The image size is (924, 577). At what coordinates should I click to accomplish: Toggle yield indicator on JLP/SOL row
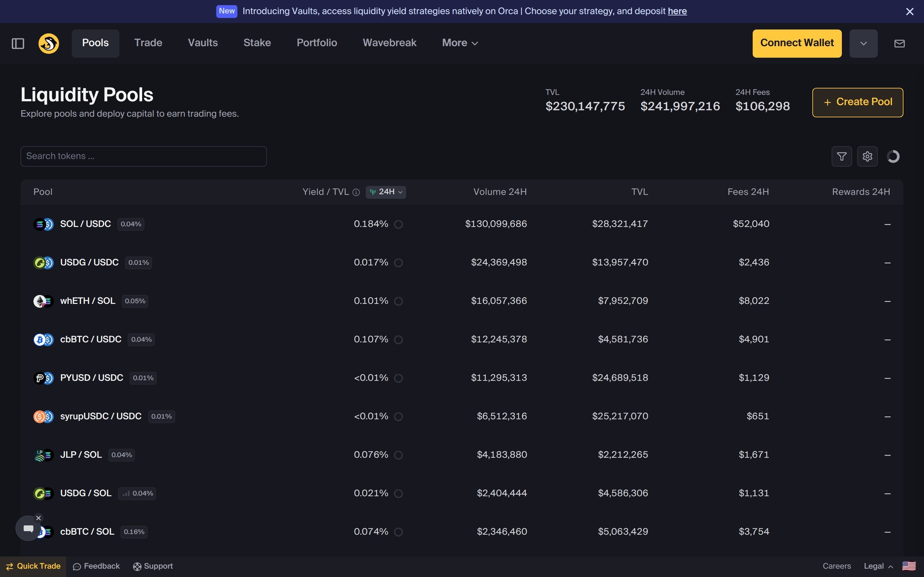coord(398,455)
